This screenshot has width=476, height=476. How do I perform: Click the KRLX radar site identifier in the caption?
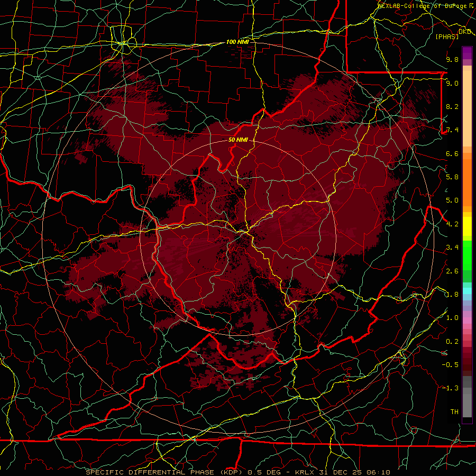(305, 472)
